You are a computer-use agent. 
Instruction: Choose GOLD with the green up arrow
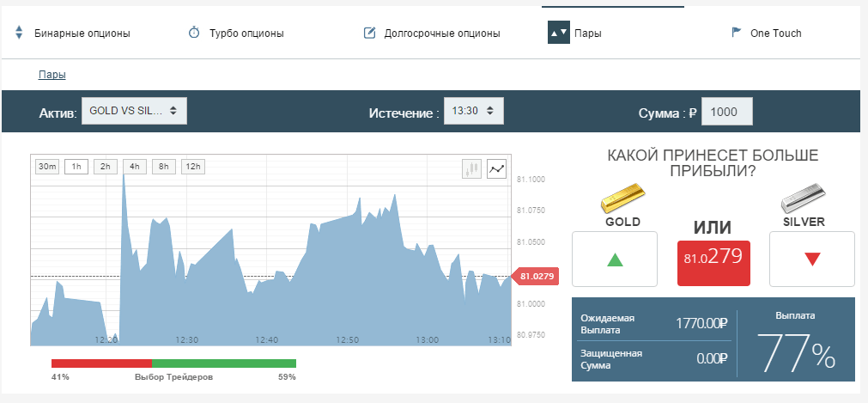point(615,259)
